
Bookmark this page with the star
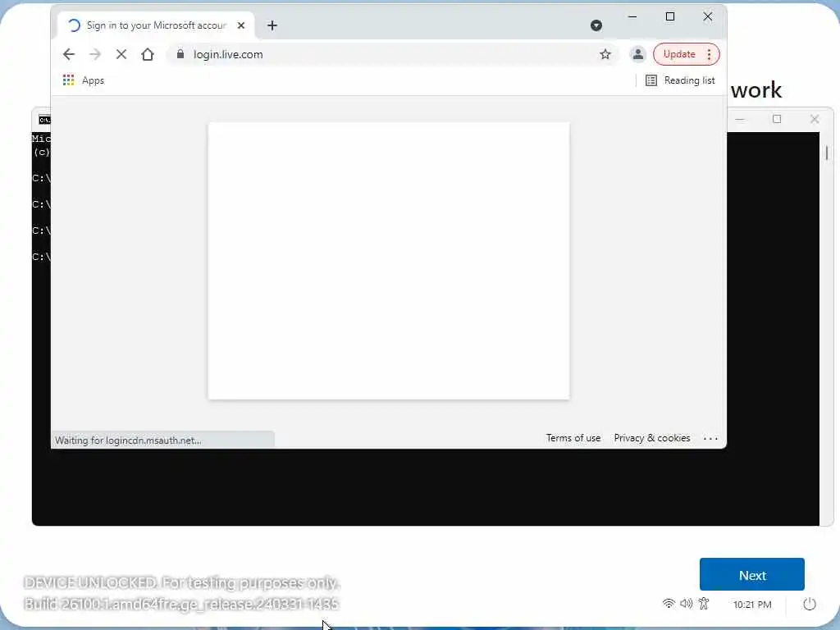point(605,54)
